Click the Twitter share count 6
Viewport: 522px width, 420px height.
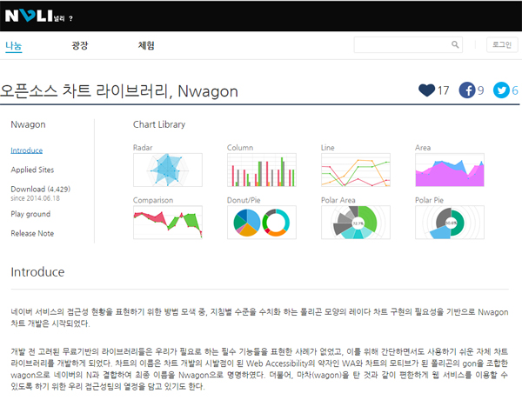point(515,90)
